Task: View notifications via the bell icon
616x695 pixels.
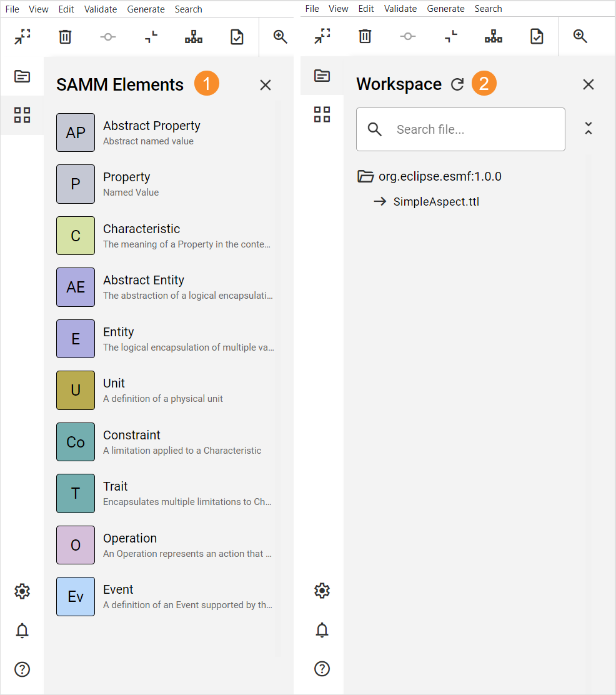Action: 22,631
